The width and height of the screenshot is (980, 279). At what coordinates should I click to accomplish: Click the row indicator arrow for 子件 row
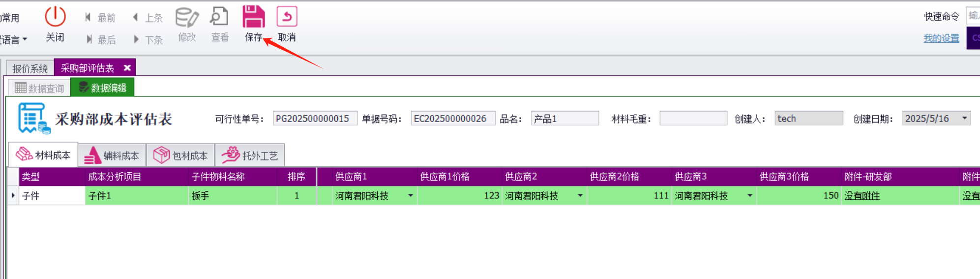[x=13, y=195]
